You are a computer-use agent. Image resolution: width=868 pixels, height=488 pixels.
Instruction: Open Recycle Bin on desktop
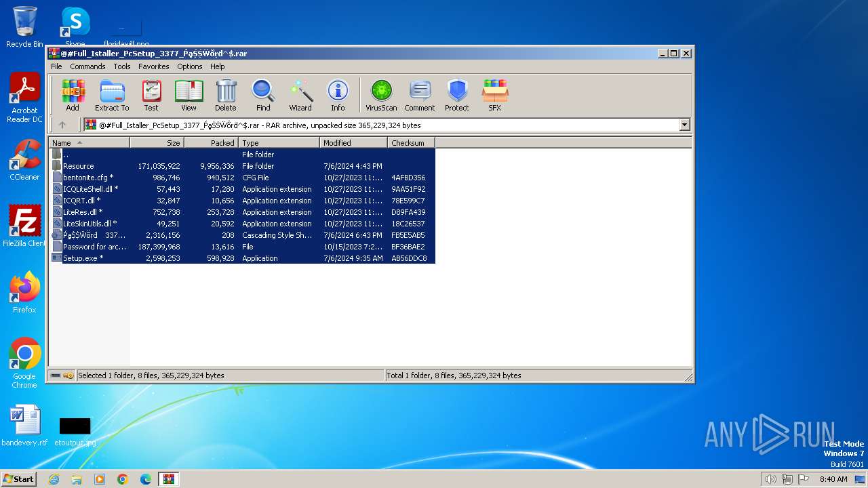coord(24,27)
